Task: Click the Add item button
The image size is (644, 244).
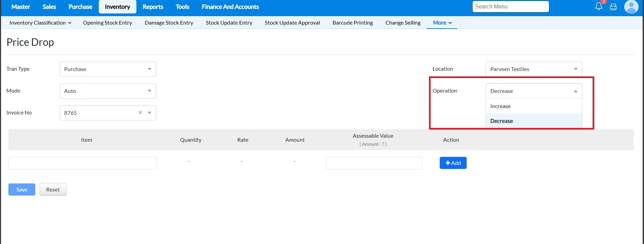Action: [453, 163]
